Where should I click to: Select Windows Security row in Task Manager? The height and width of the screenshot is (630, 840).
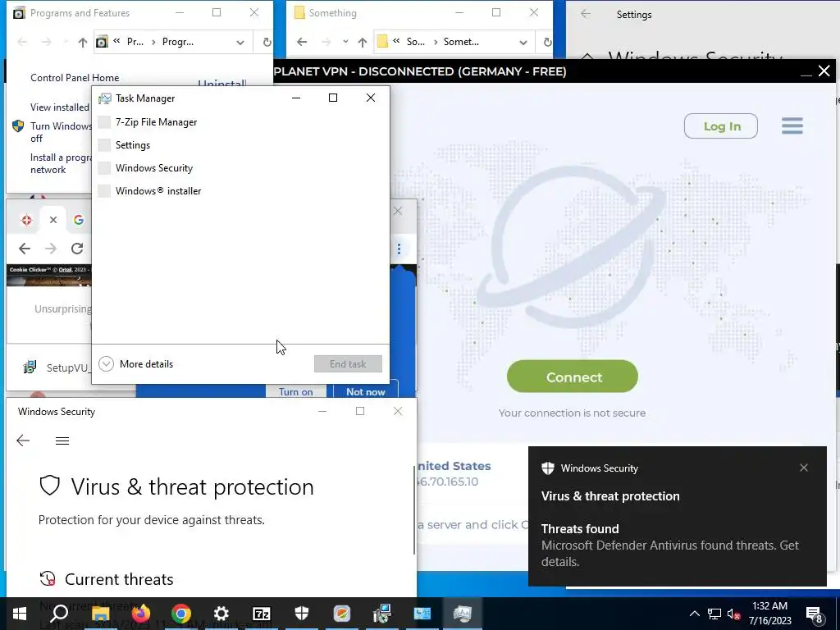[240, 168]
